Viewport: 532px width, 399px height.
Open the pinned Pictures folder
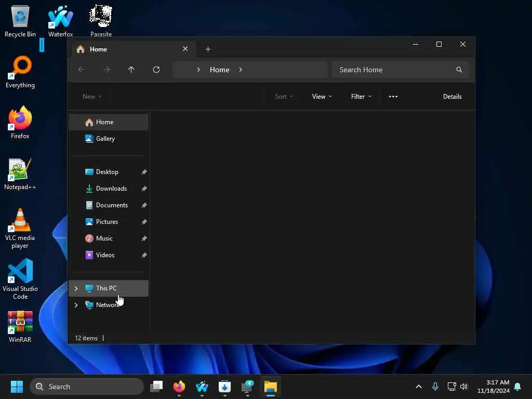109,222
